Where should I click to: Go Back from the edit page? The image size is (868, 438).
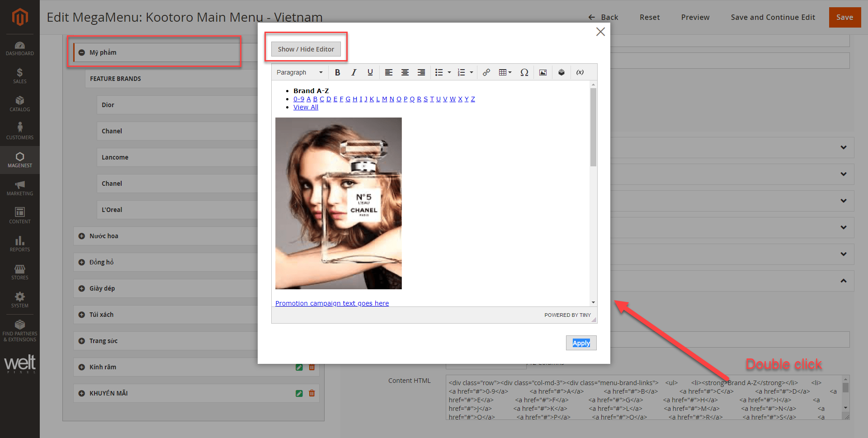[603, 17]
